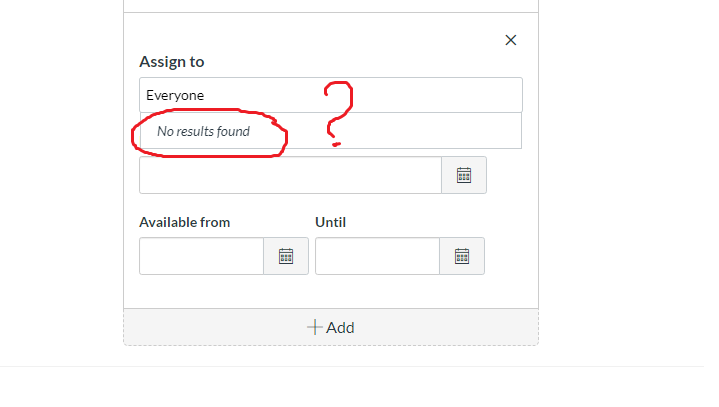Click the Until date input box

[x=377, y=256]
